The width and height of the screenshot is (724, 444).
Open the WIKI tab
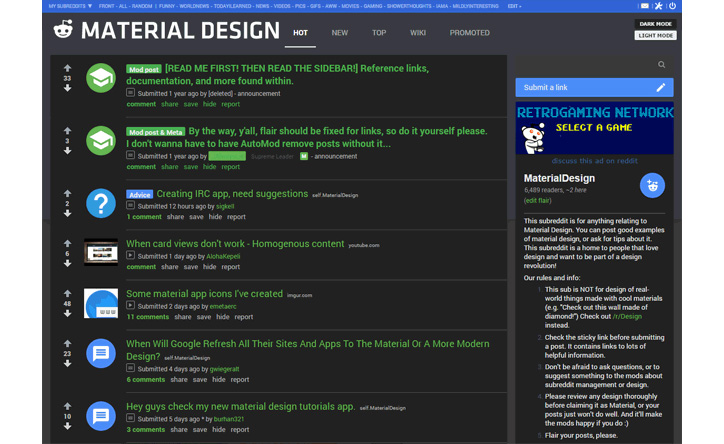coord(418,33)
